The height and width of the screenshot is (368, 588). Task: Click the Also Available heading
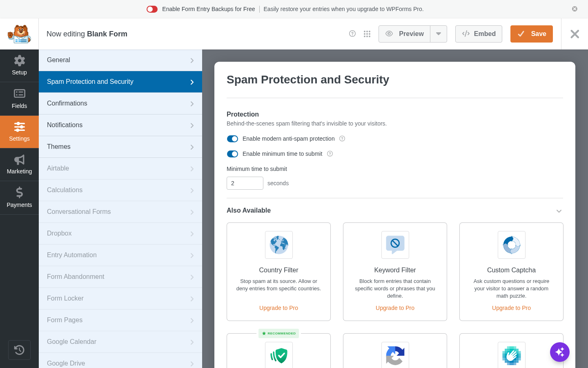click(249, 211)
